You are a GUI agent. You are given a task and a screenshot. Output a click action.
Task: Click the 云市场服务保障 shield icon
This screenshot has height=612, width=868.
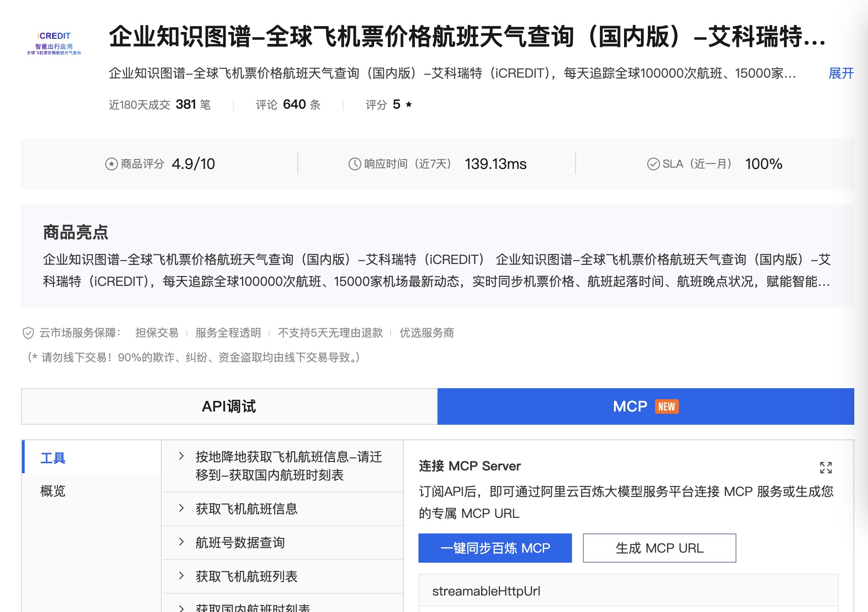[x=28, y=333]
